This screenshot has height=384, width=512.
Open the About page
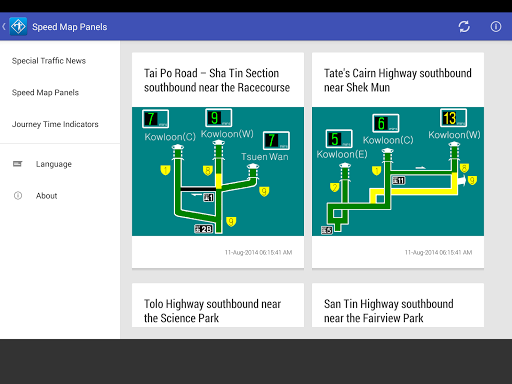tap(46, 196)
